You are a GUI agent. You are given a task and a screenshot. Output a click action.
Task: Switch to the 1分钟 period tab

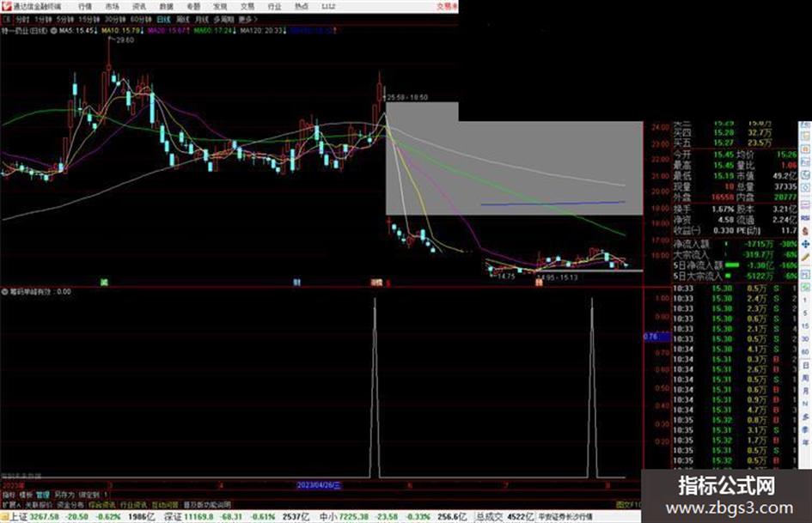[x=43, y=19]
